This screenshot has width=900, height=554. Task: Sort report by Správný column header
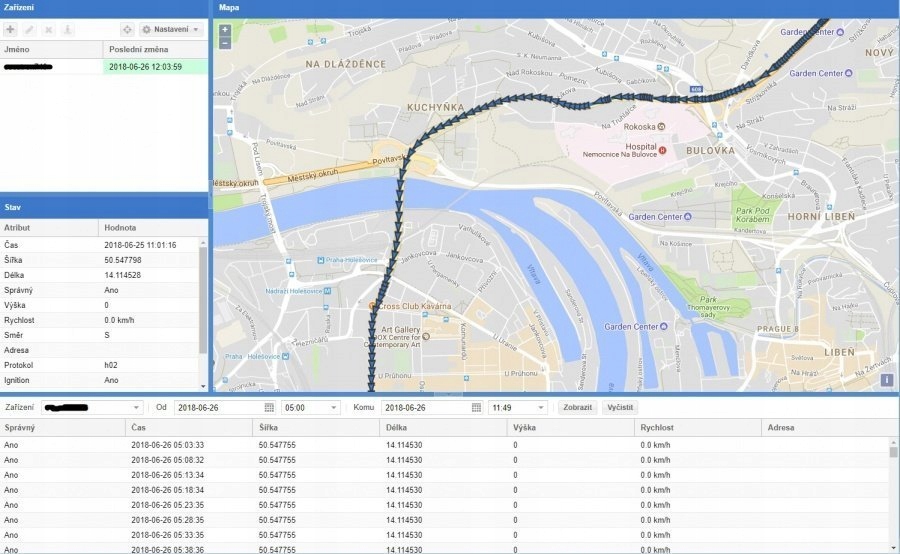click(63, 428)
